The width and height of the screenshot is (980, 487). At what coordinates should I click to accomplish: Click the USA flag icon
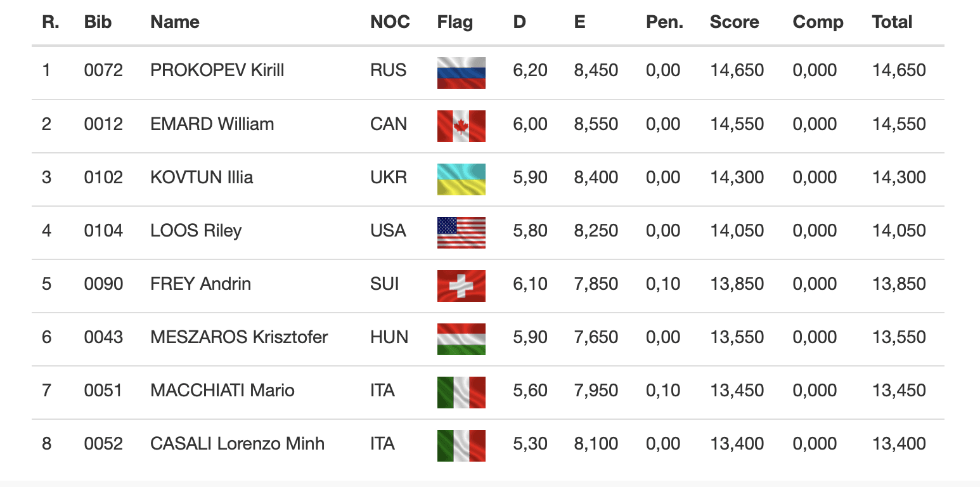[461, 232]
